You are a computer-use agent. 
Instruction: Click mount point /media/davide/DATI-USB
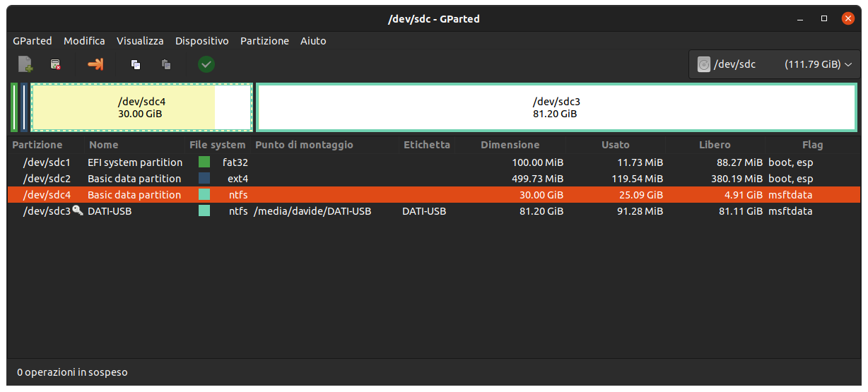pyautogui.click(x=312, y=210)
